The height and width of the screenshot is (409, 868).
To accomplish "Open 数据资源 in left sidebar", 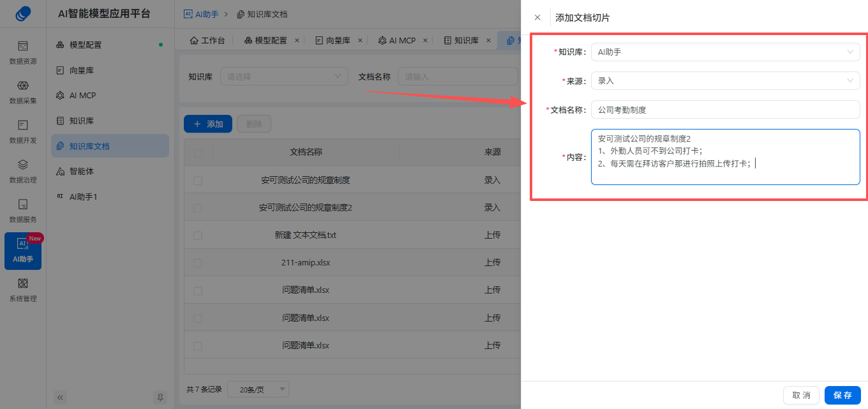I will tap(23, 52).
